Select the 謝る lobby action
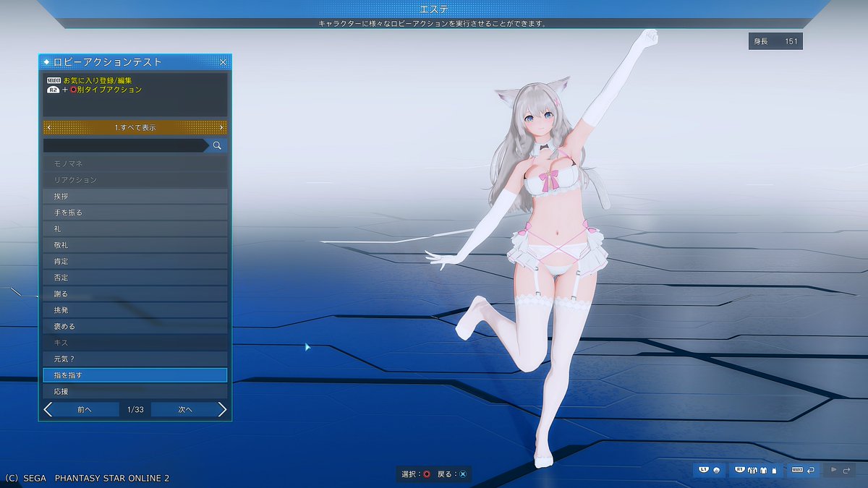The width and height of the screenshot is (868, 488). (x=135, y=294)
